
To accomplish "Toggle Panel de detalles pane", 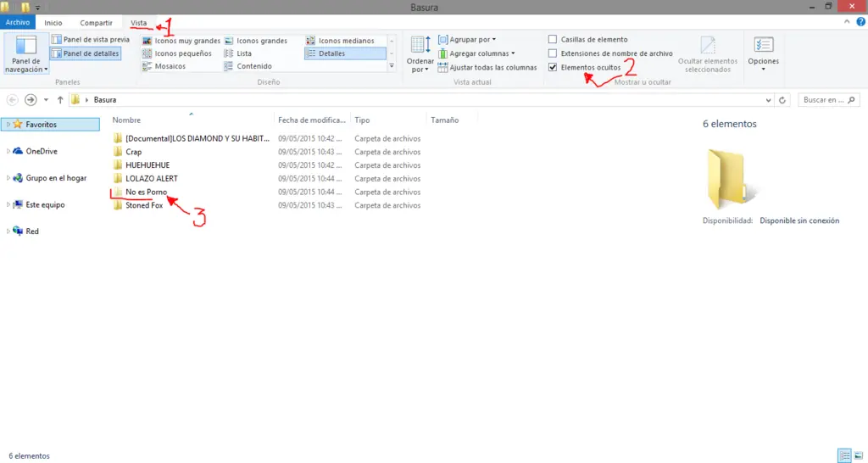I will tap(86, 53).
